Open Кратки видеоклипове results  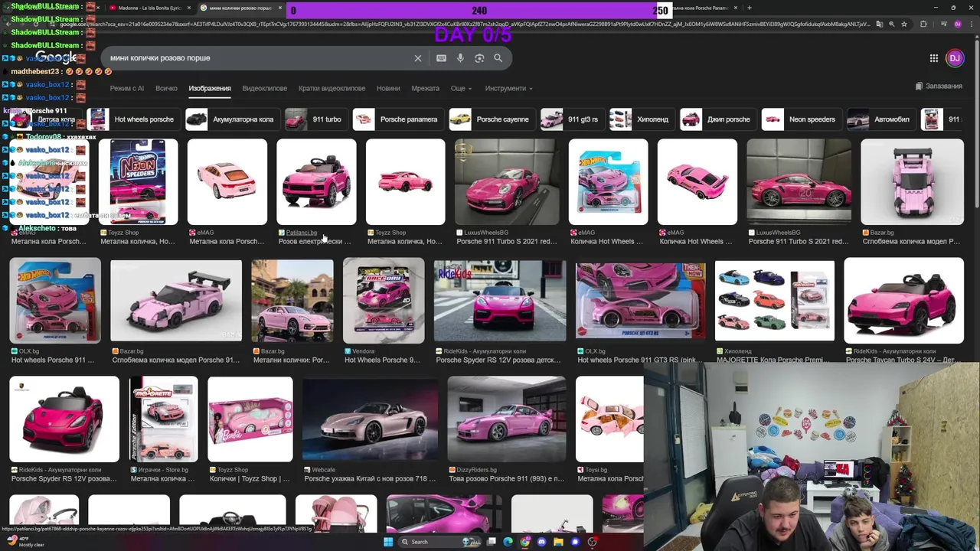click(332, 88)
